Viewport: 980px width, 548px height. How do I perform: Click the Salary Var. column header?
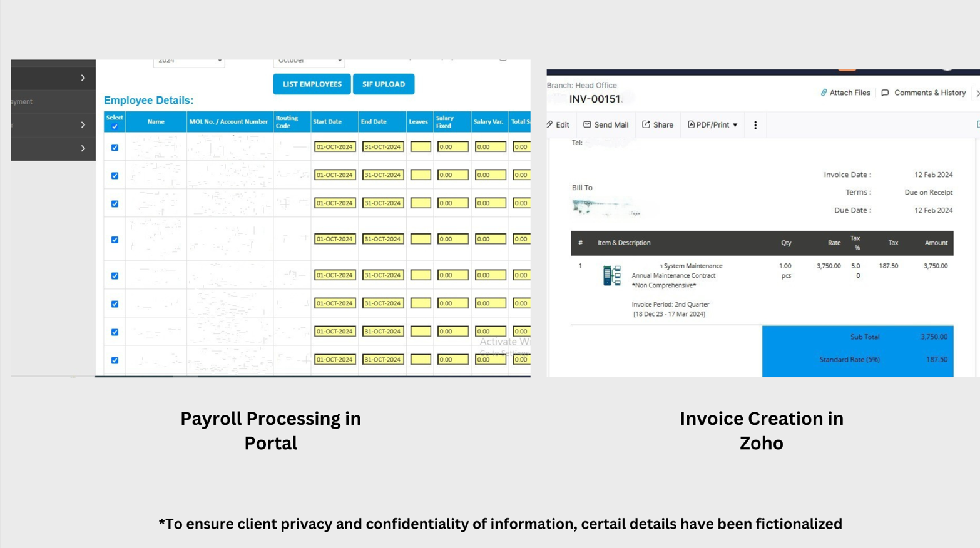489,122
